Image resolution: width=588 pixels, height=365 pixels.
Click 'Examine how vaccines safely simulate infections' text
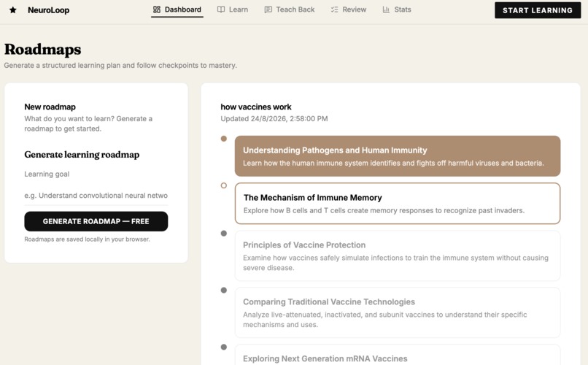click(x=395, y=263)
